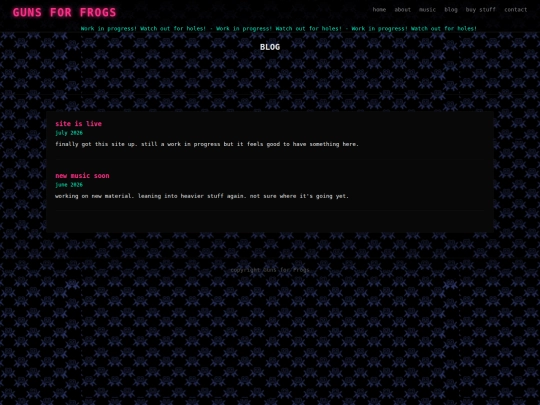Open the home nav link
The width and height of the screenshot is (540, 405).
[379, 10]
